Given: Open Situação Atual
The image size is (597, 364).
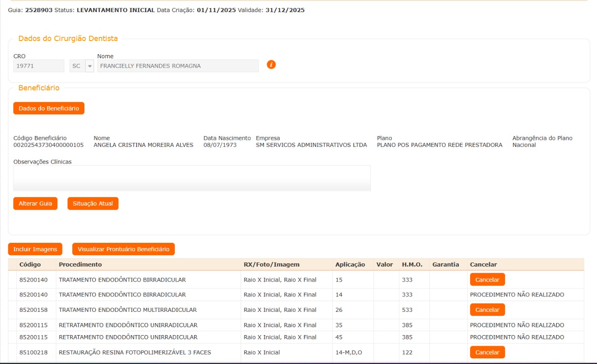Looking at the screenshot, I should (x=93, y=204).
